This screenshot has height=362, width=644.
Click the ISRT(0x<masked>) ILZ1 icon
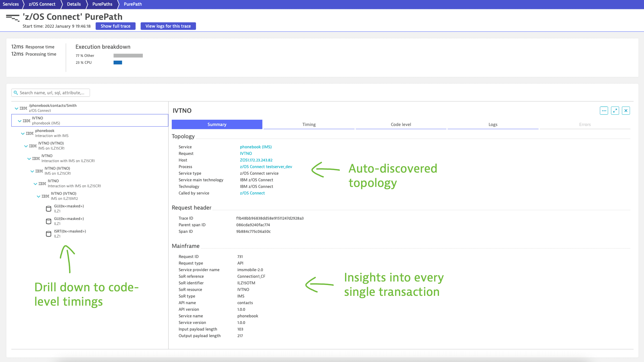(x=48, y=233)
